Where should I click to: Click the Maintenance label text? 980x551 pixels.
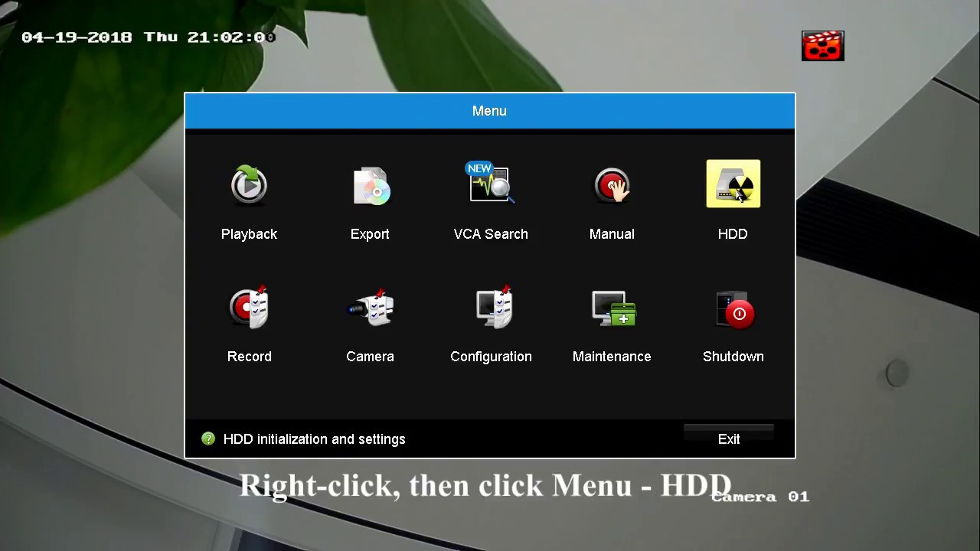612,357
